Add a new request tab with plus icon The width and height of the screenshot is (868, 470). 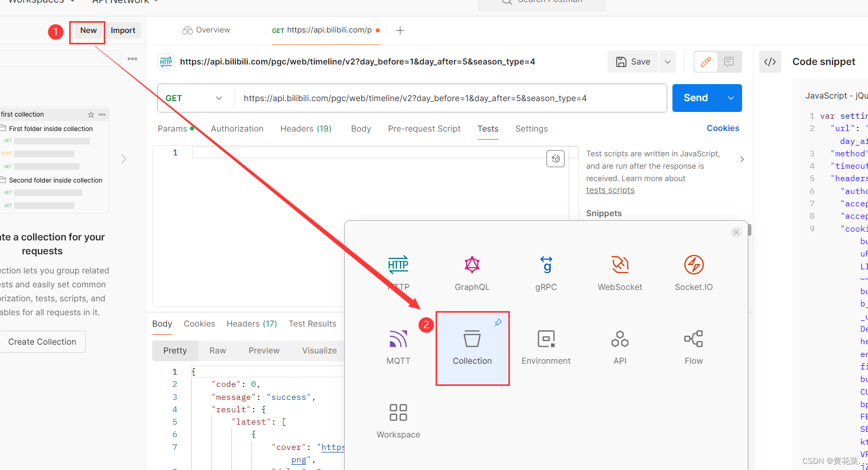pos(400,30)
